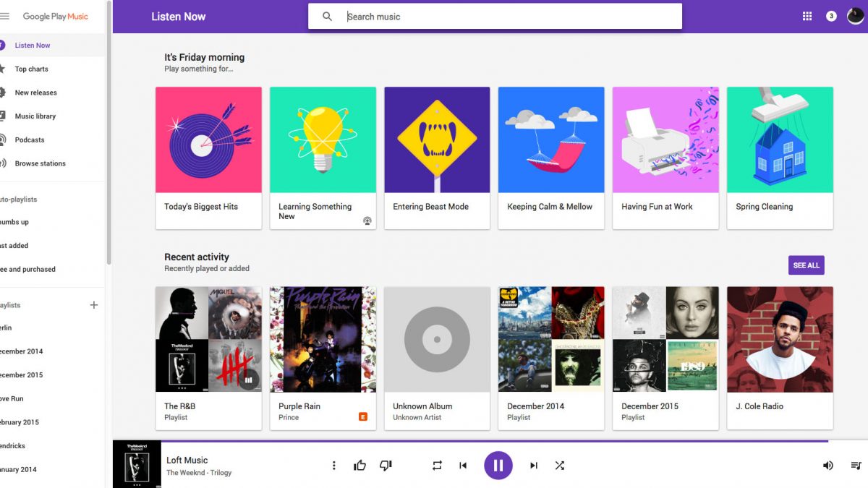Pause the currently playing song
Viewport: 868px width, 488px height.
pyautogui.click(x=498, y=466)
